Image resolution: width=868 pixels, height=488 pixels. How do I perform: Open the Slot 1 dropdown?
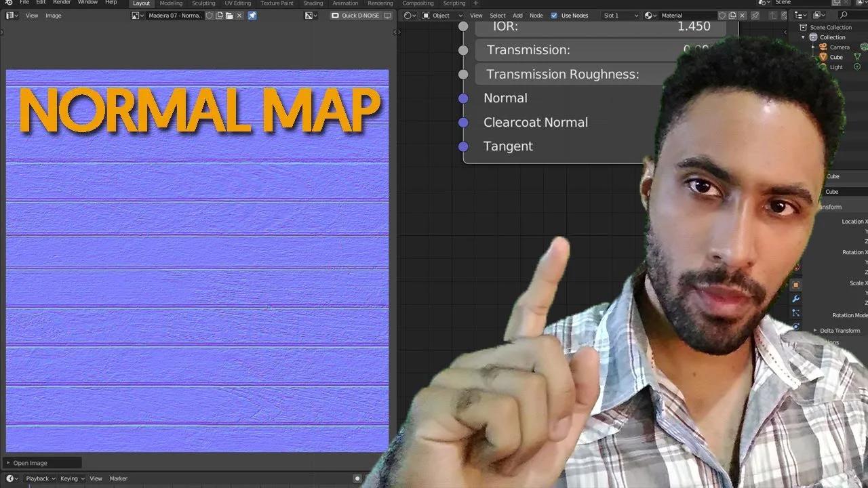619,15
